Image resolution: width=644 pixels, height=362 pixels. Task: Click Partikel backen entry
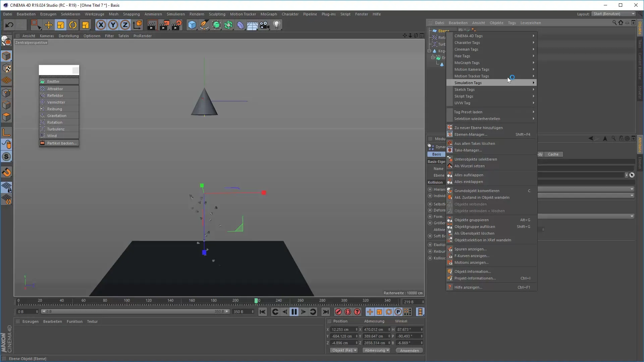(x=59, y=143)
